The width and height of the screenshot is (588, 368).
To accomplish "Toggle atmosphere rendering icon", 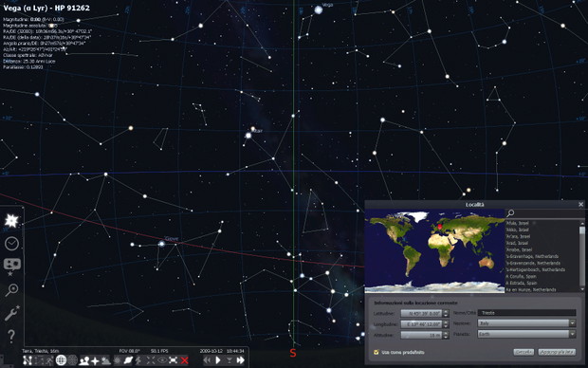I will click(106, 360).
